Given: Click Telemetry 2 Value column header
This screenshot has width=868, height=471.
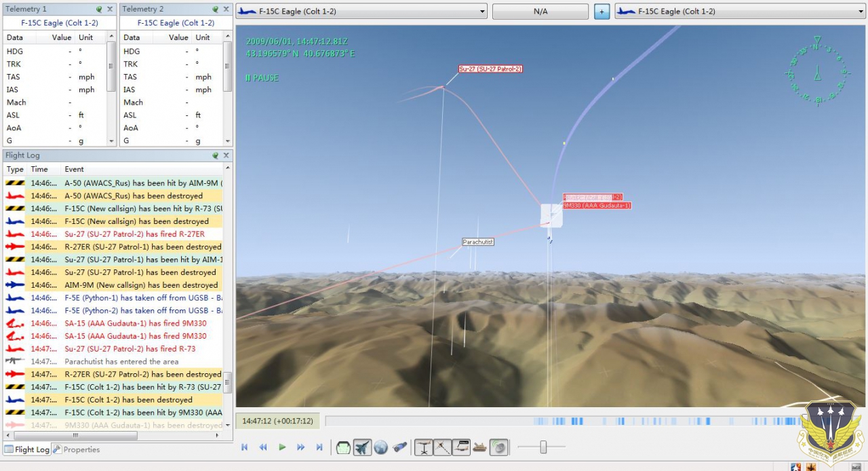Looking at the screenshot, I should point(172,37).
